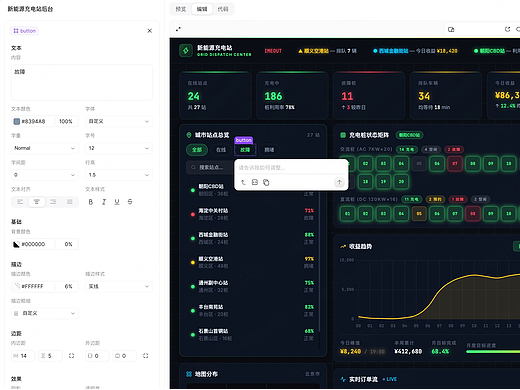
Task: Open the line height dropdown showing 1.5
Action: tap(119, 175)
